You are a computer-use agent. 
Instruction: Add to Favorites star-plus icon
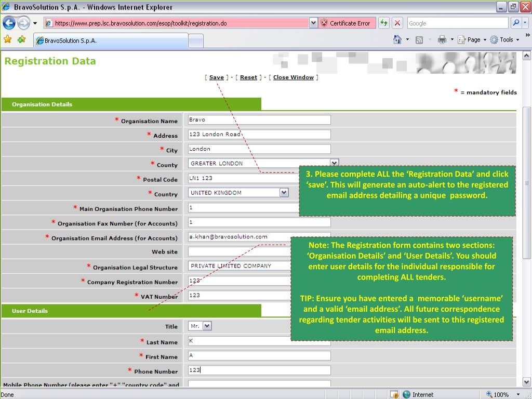click(x=22, y=39)
